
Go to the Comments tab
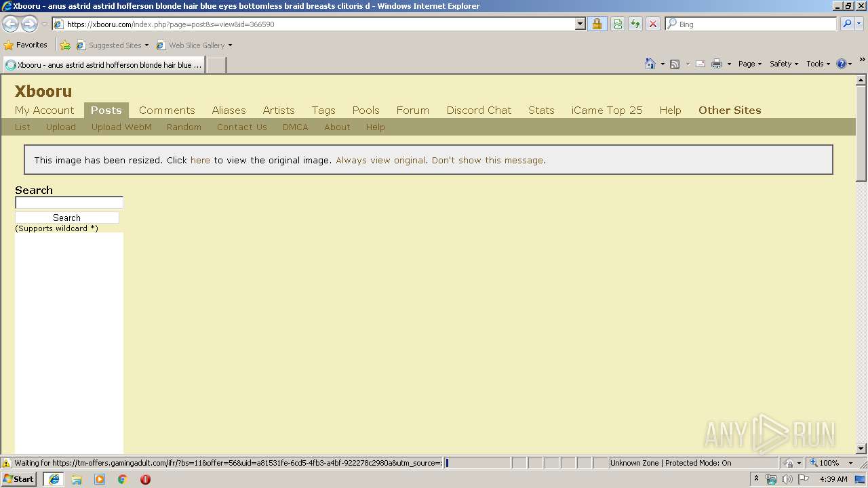tap(167, 110)
